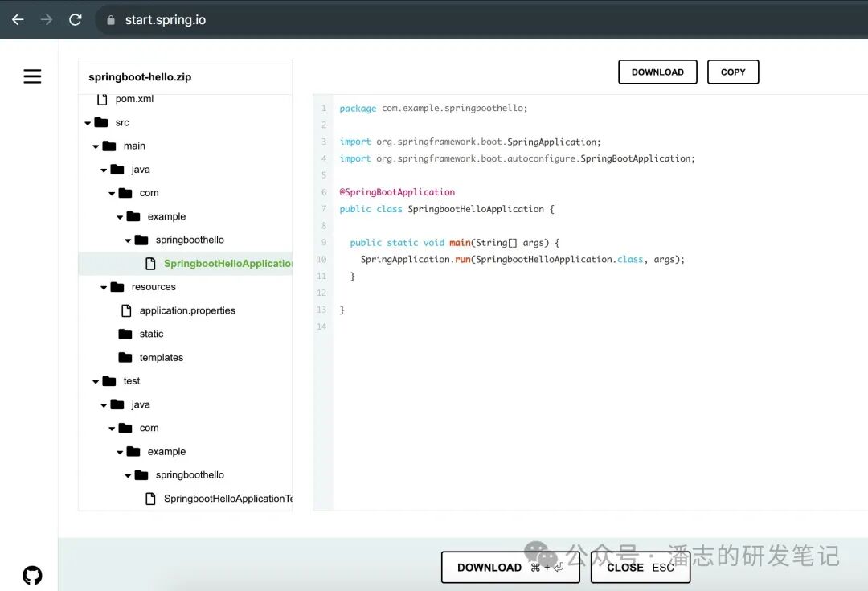Click the @SpringBootApplication annotation line
Viewport: 868px width, 591px height.
[397, 192]
